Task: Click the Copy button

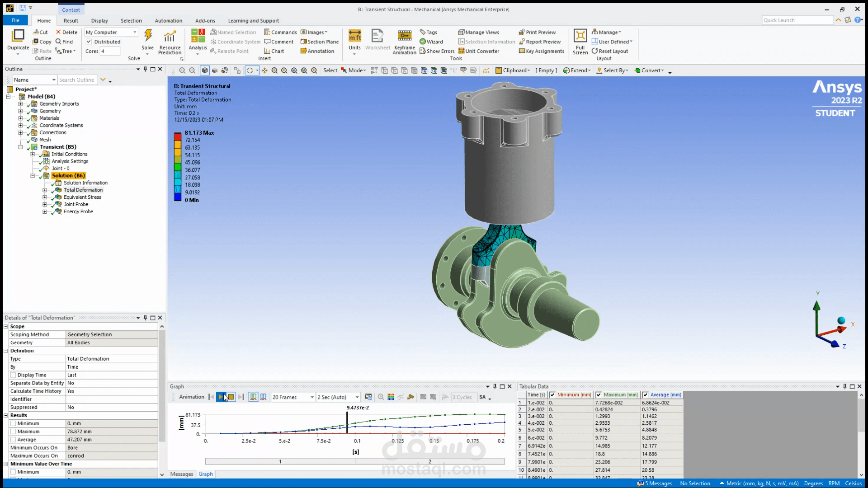Action: pyautogui.click(x=42, y=42)
